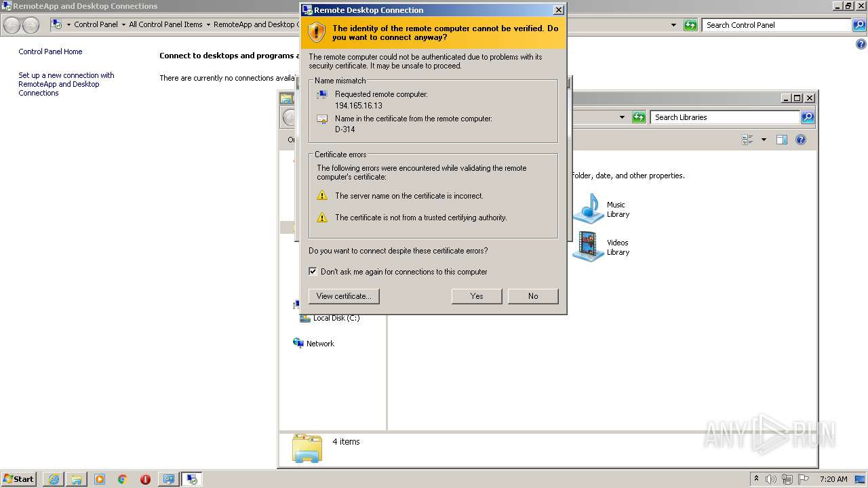Switch to Remote Desktop Connection taskbar button
The height and width of the screenshot is (488, 868).
pos(192,479)
